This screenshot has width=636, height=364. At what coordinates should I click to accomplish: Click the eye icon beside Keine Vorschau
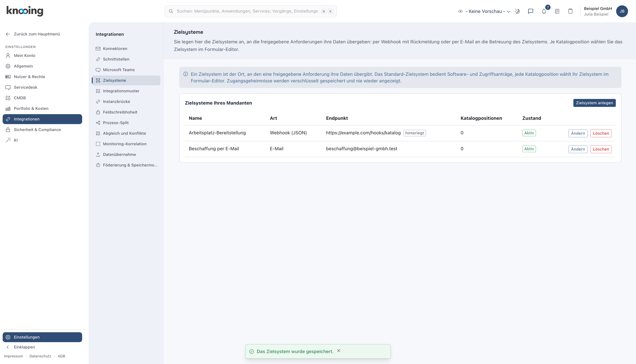tap(460, 11)
